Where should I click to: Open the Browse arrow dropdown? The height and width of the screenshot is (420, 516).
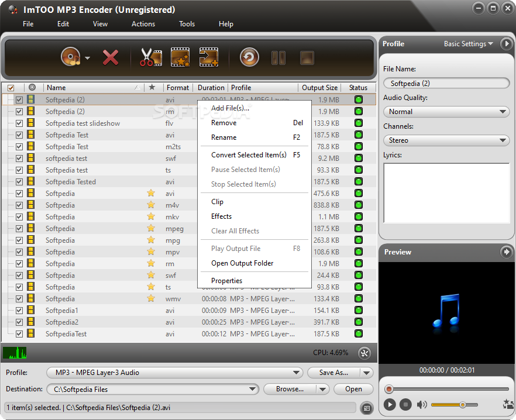322,390
